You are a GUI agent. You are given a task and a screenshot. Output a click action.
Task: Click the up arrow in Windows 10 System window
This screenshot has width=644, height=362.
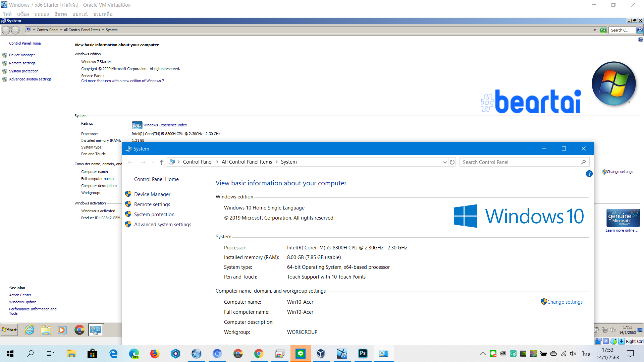coord(162,162)
